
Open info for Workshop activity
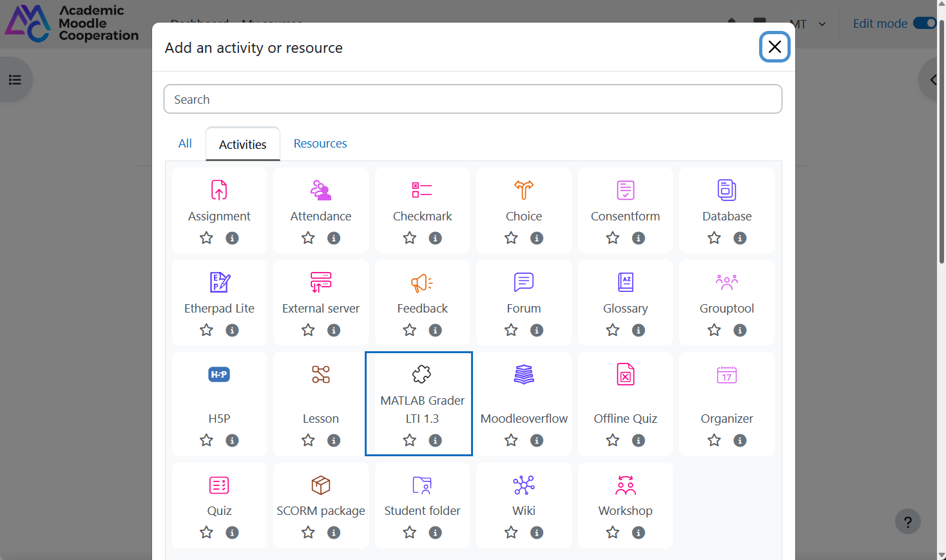[639, 532]
